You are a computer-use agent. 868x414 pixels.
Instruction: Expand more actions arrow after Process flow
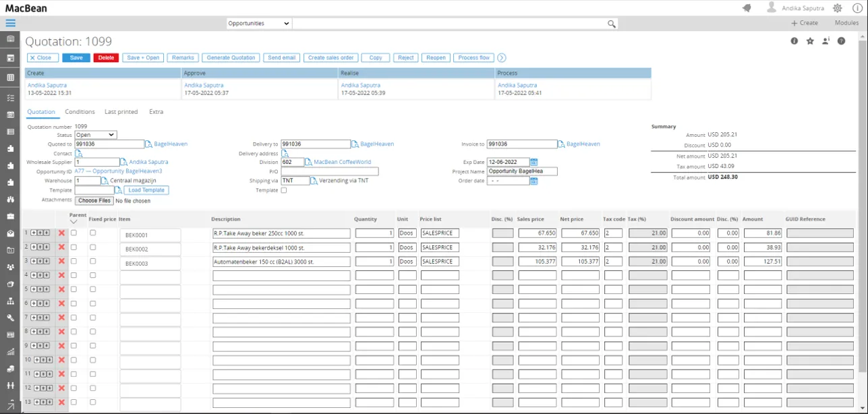click(x=501, y=58)
